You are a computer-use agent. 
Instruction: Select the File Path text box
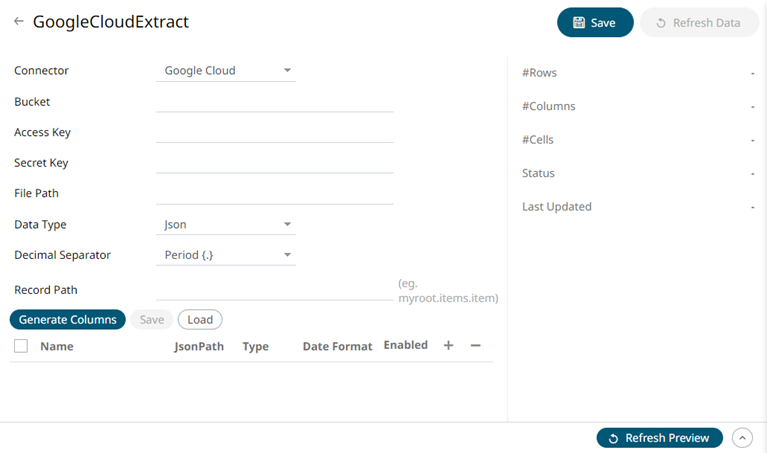pyautogui.click(x=274, y=193)
